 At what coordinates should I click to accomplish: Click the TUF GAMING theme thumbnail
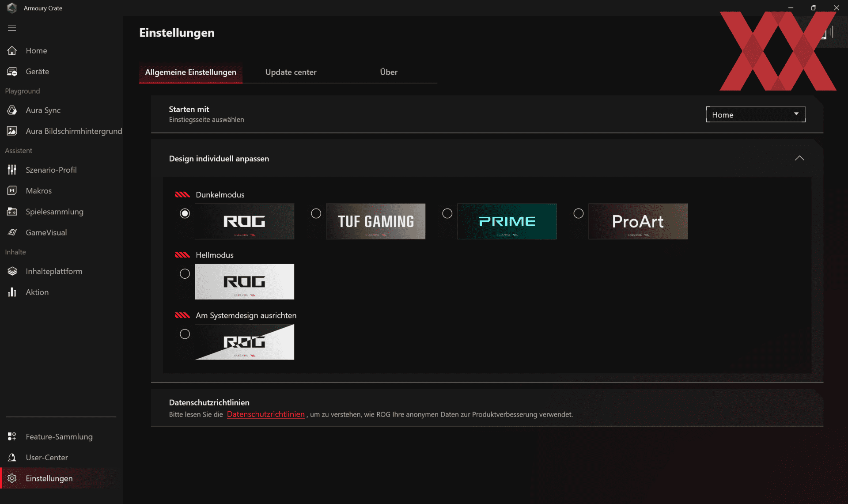(376, 221)
